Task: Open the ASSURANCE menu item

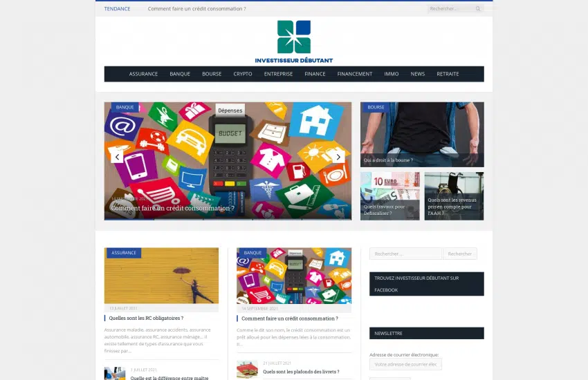Action: pos(143,74)
